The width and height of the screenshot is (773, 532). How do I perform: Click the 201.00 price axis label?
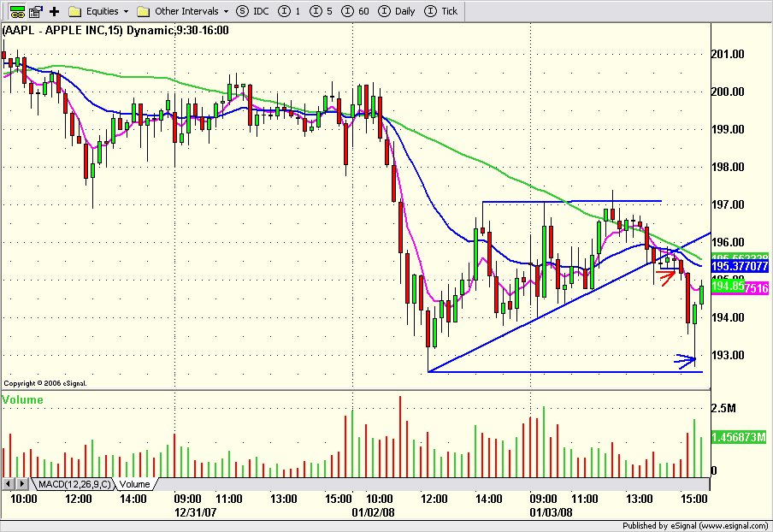[729, 54]
